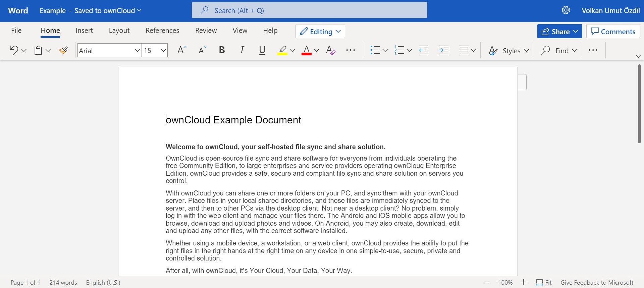Open the References tab
This screenshot has width=644, height=288.
pyautogui.click(x=162, y=31)
